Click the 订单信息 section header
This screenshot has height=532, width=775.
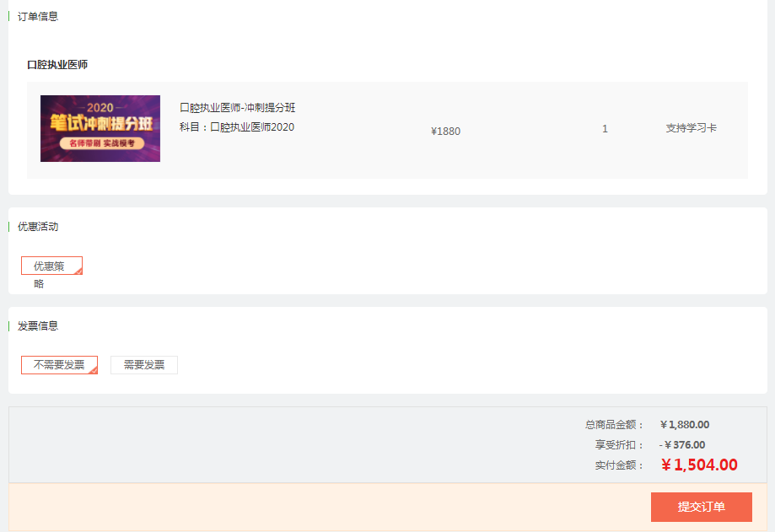coord(38,16)
